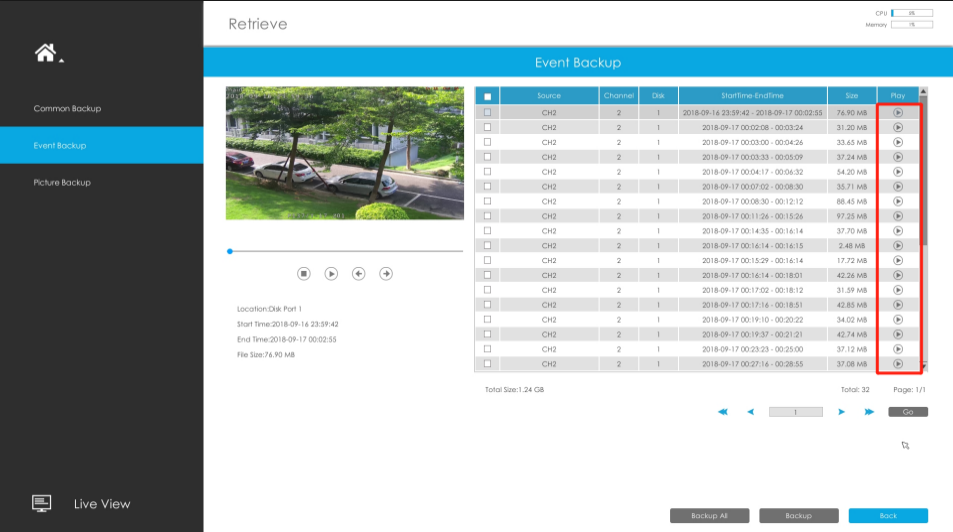This screenshot has height=532, width=953.
Task: Click the Disk column header
Action: (658, 95)
